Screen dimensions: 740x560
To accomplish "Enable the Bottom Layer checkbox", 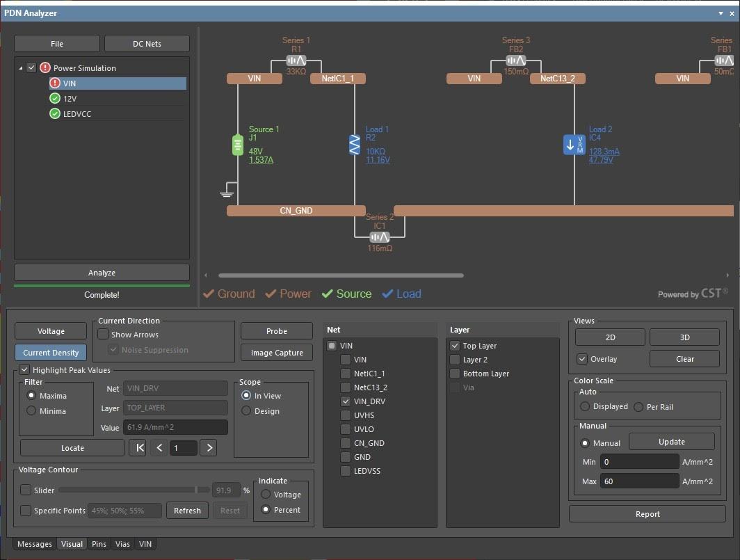I will pyautogui.click(x=455, y=374).
